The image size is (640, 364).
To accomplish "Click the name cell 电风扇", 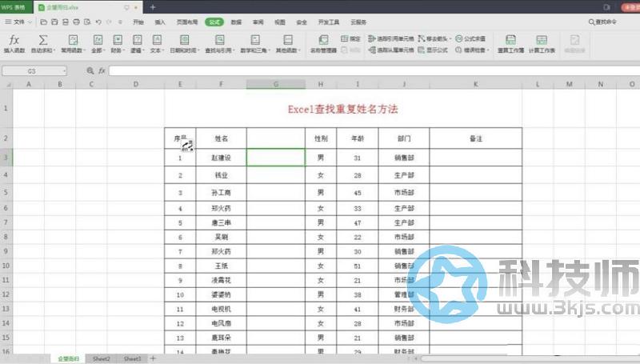I will pyautogui.click(x=222, y=323).
